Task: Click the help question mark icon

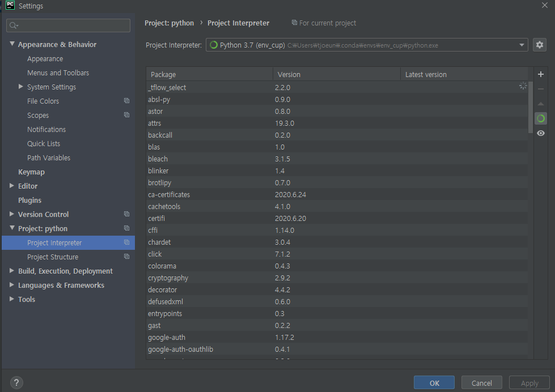Action: 16,382
